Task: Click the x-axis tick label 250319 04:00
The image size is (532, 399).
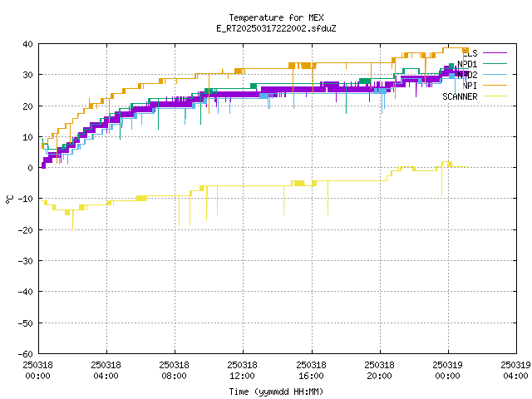Action: click(x=515, y=371)
